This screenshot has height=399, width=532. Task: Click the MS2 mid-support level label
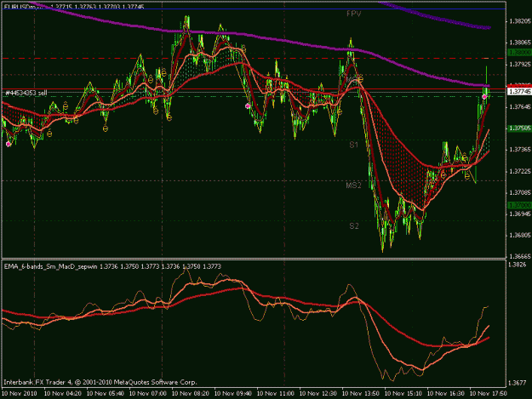point(353,185)
